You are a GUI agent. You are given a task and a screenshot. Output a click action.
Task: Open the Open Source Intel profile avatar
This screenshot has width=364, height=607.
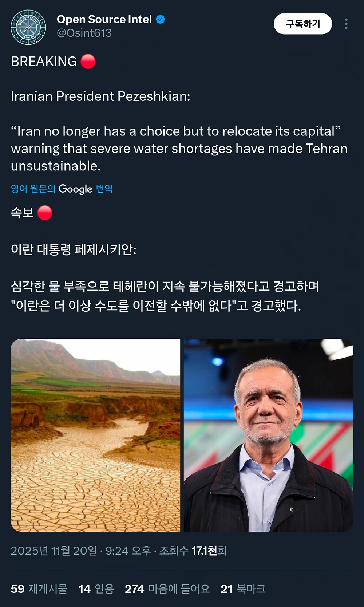point(28,27)
